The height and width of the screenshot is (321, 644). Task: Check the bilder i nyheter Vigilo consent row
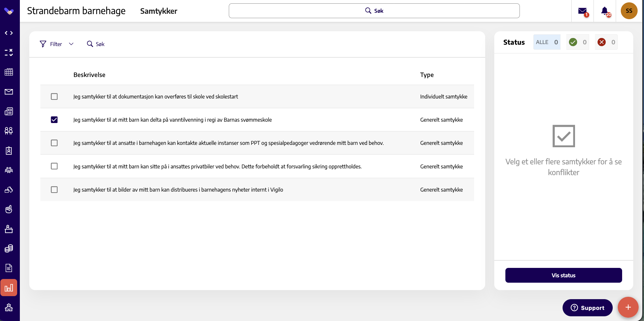[54, 190]
